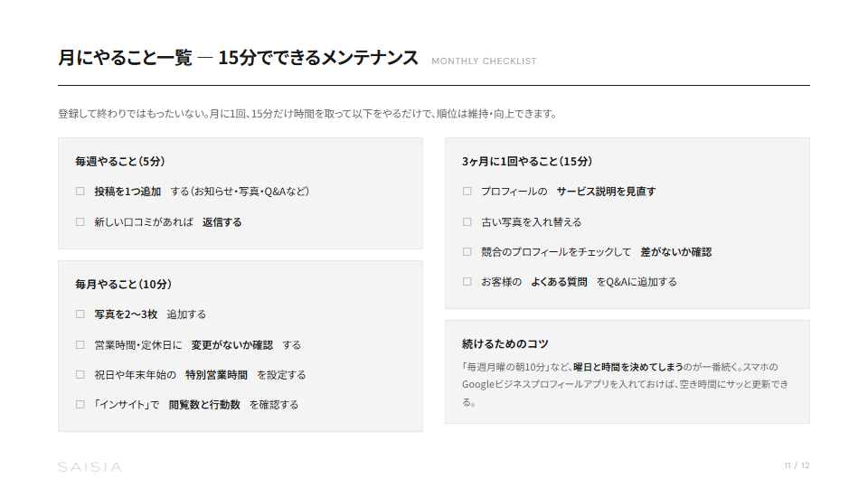Click the bold text 返信する

tap(222, 222)
